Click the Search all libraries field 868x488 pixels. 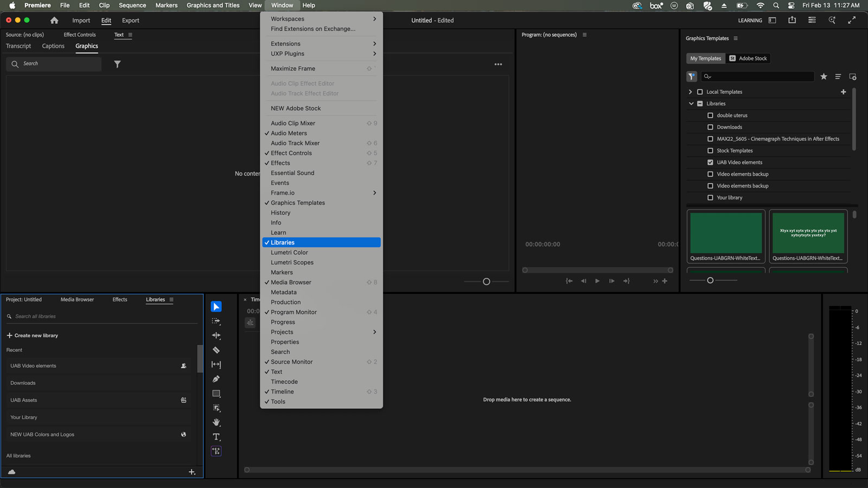coord(101,317)
